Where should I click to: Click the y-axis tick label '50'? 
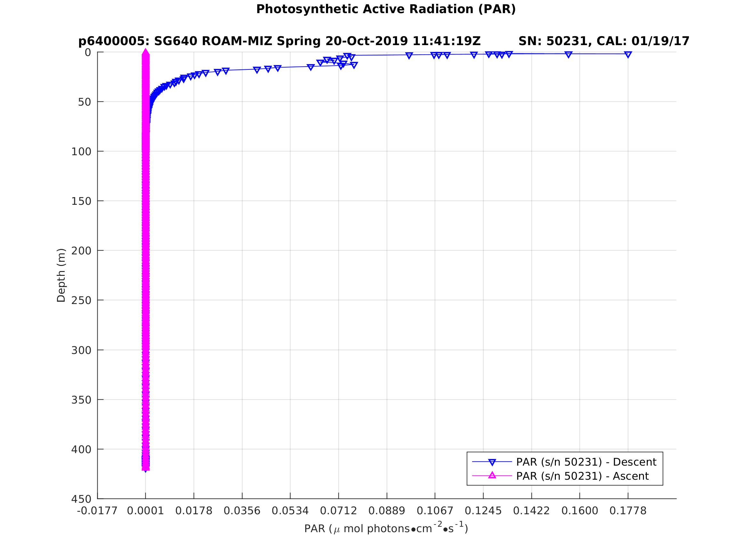click(x=85, y=102)
